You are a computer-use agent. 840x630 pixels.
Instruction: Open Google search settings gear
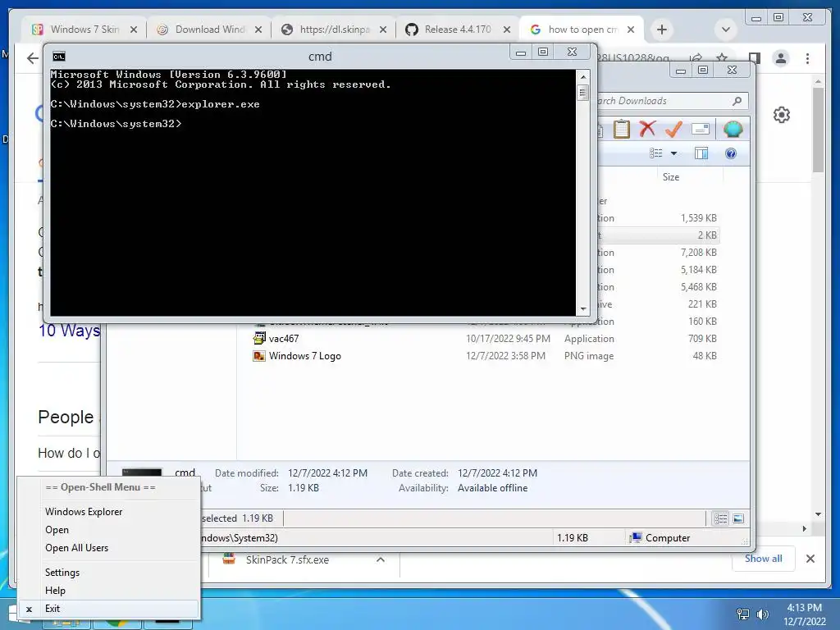coord(782,115)
